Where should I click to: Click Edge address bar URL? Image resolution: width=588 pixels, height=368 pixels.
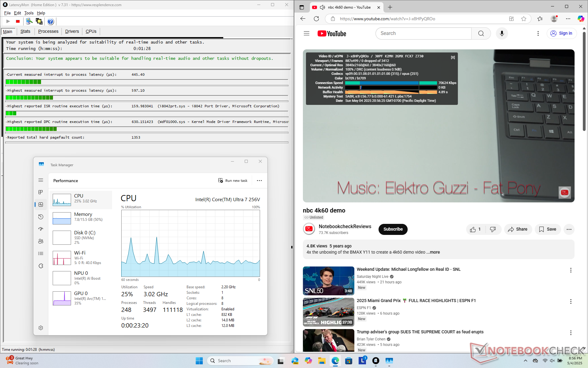coord(387,19)
